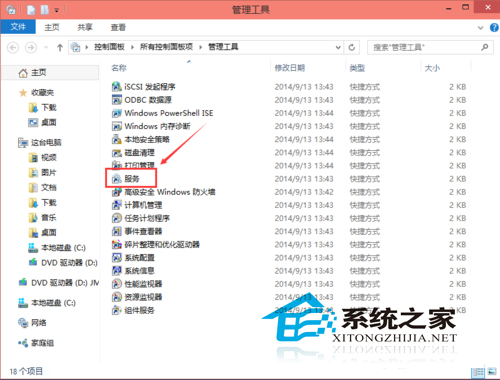The image size is (500, 380).
Task: Click the 搜索"管理工具" search box
Action: [424, 47]
